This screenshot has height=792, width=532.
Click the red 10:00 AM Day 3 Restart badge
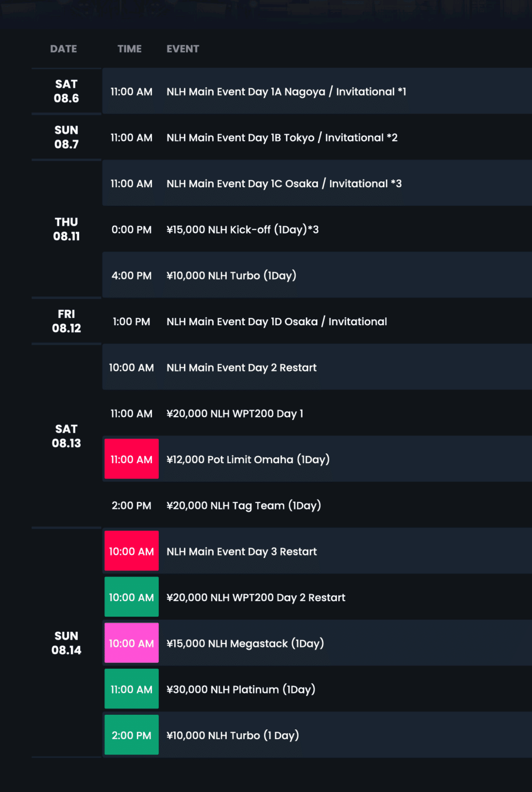click(131, 551)
